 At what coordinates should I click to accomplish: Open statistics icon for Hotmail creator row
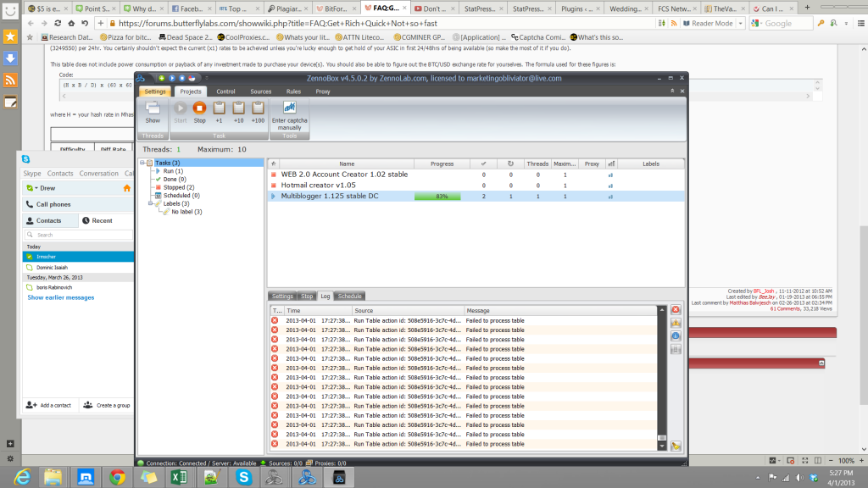coord(610,186)
